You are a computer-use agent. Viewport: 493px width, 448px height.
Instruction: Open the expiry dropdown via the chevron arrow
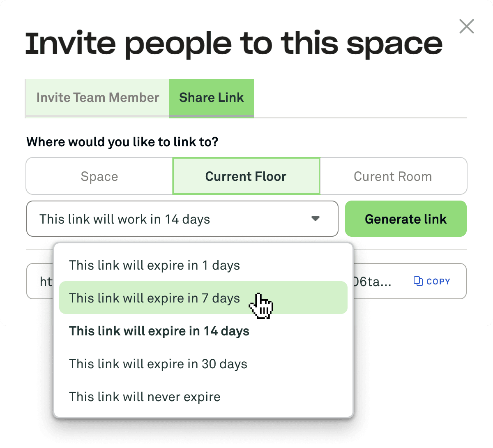tap(315, 219)
